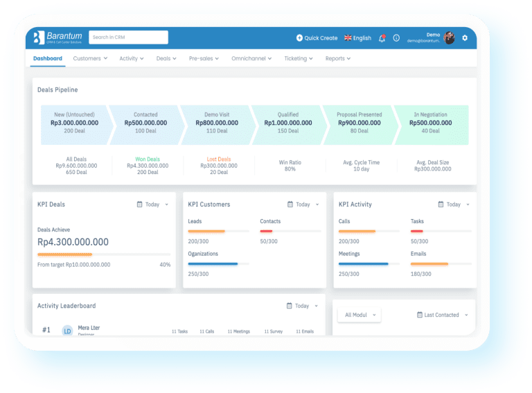Click the English flag icon
The image size is (532, 393).
pos(348,38)
